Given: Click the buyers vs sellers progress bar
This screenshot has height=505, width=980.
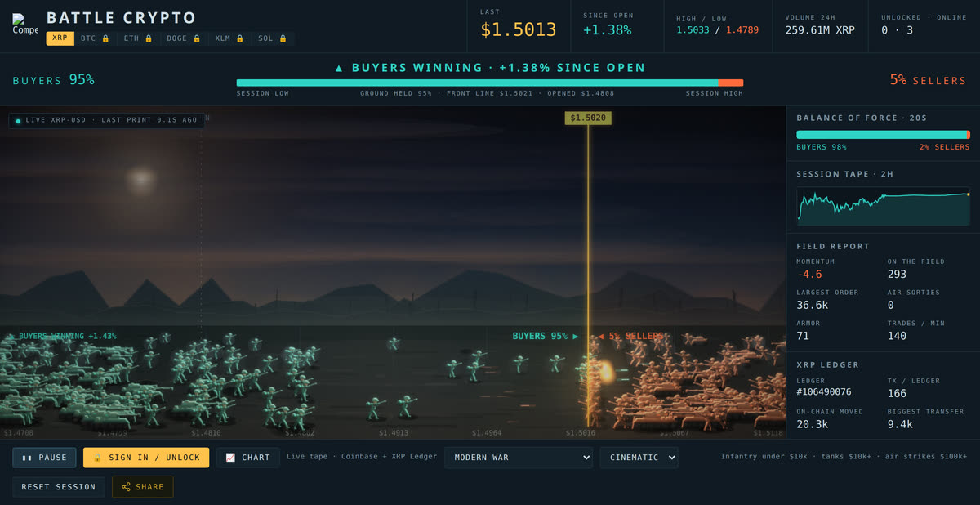Looking at the screenshot, I should (x=490, y=83).
